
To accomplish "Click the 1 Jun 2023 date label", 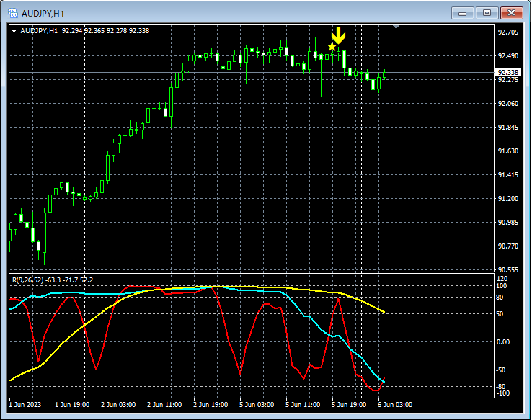I will pyautogui.click(x=26, y=405).
